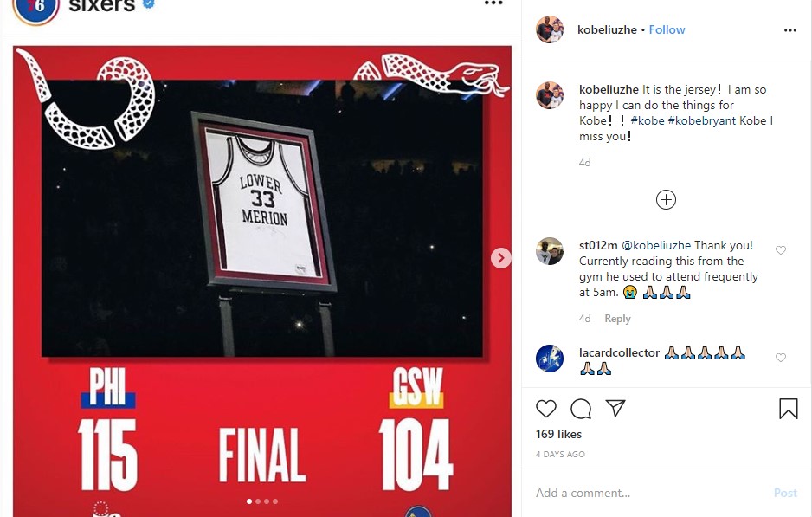Load more comments with plus circle
The image size is (812, 517).
pos(666,200)
